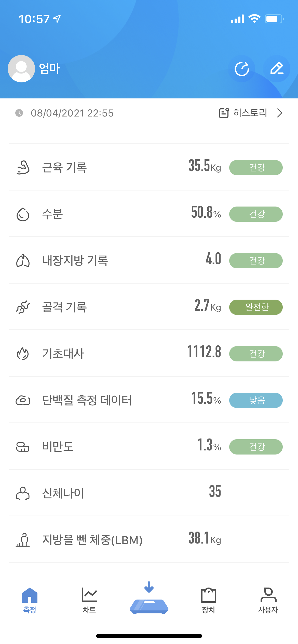
Task: Tap the visceral fat 내장지방 icon
Action: click(x=23, y=261)
